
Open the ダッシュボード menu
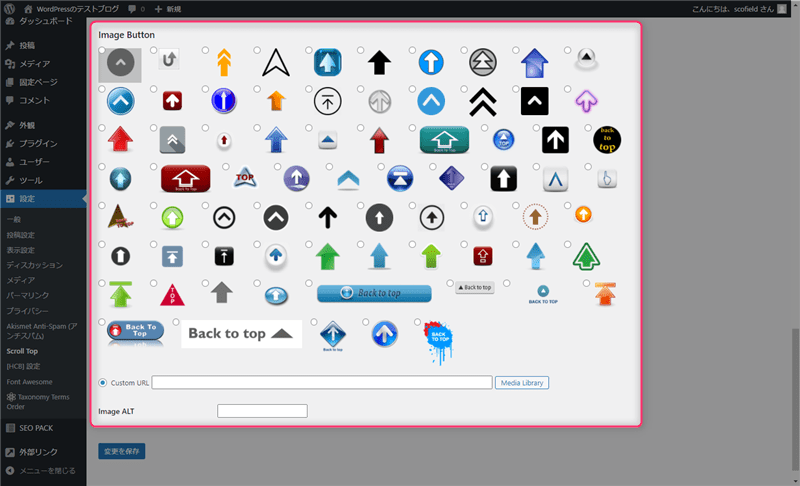43,21
